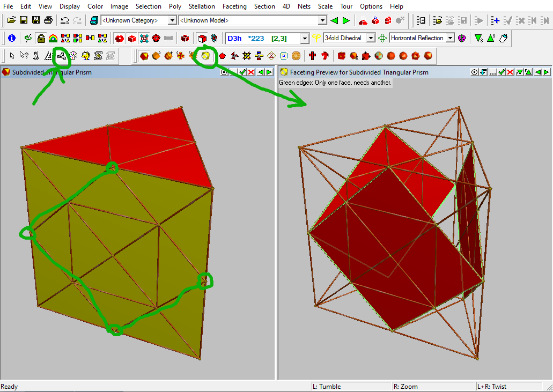The width and height of the screenshot is (553, 392).
Task: Click green check in Subdivided Triangular Prism header
Action: click(242, 72)
